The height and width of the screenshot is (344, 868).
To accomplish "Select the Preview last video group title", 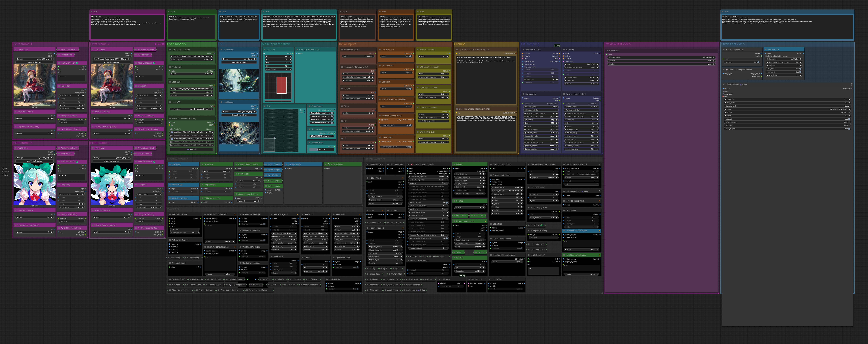I will click(617, 44).
